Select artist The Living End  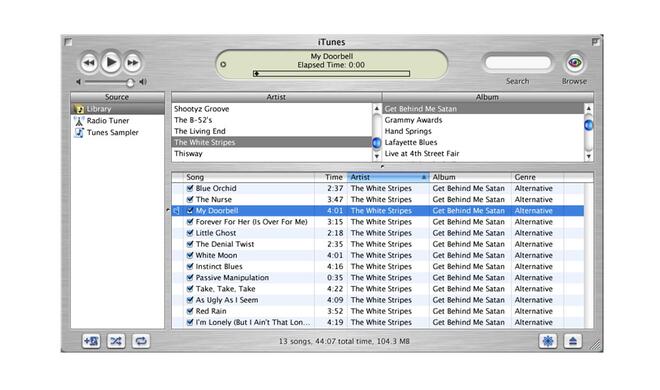pos(272,131)
